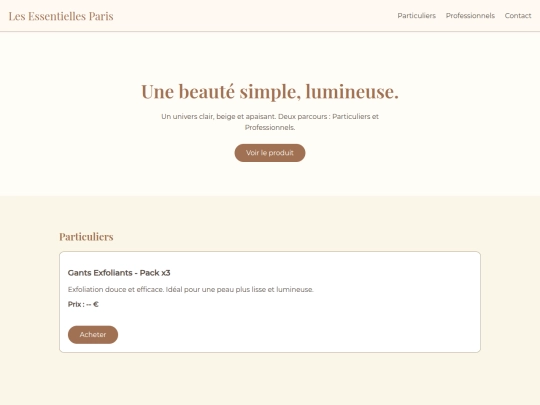The height and width of the screenshot is (405, 540).
Task: Click the euro symbol in the price line
Action: tap(96, 304)
